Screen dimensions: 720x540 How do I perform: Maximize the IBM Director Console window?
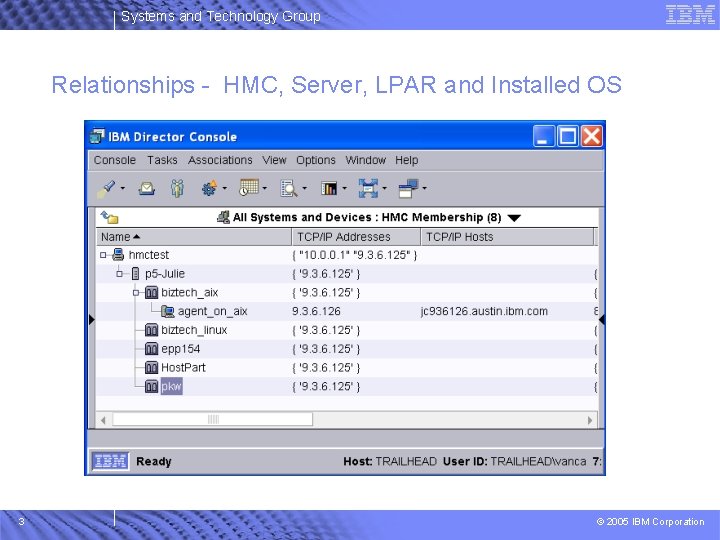568,136
